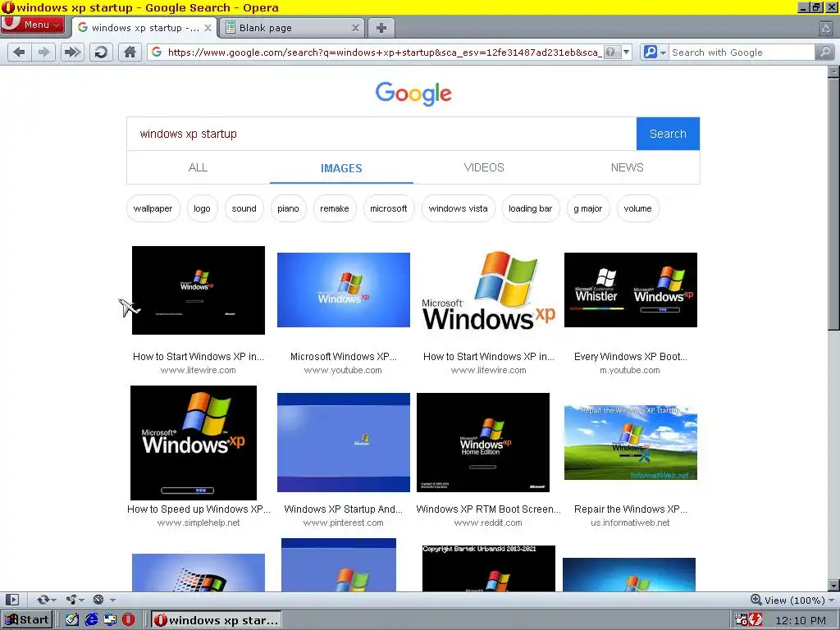Close the Blank page tab
Image resolution: width=840 pixels, height=630 pixels.
click(355, 28)
